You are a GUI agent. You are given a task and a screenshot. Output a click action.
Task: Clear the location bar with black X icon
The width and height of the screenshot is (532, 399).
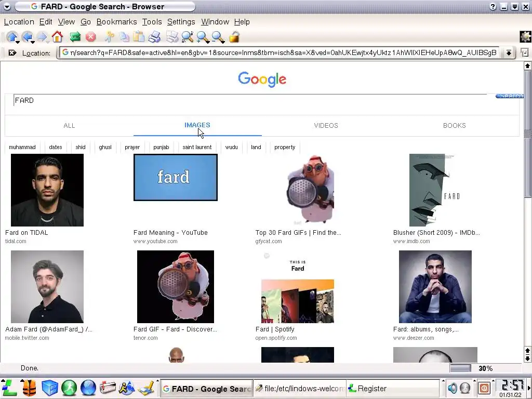click(12, 53)
